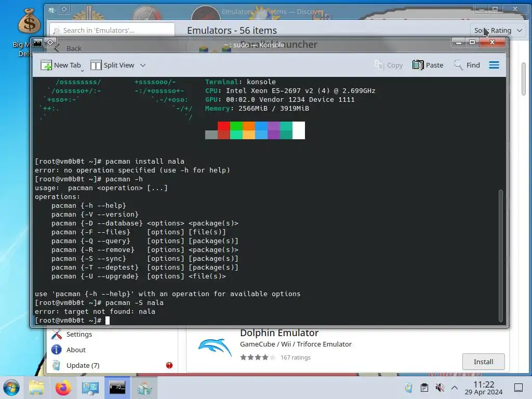Open the Sort: Rating dropdown in Discover
Image resolution: width=532 pixels, height=399 pixels.
click(498, 30)
